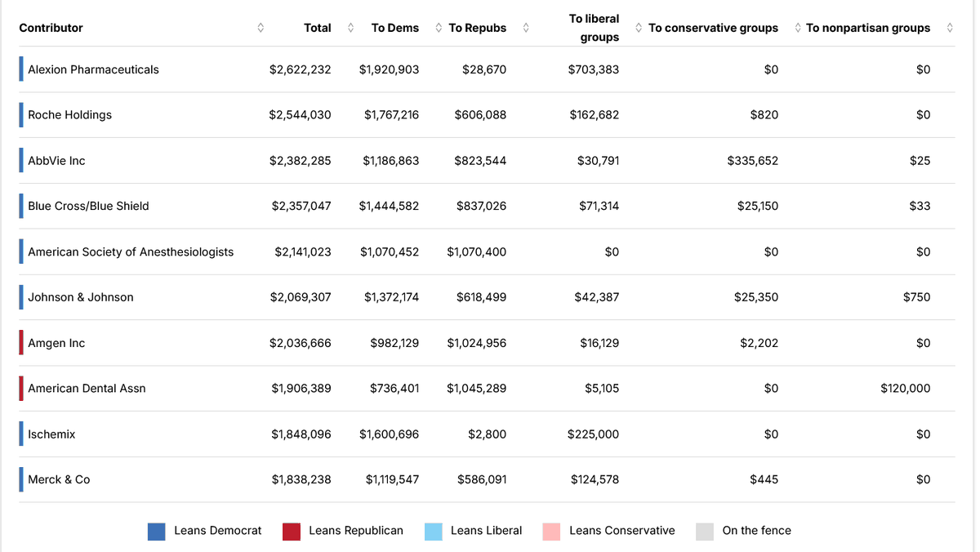This screenshot has height=552, width=980.
Task: Click the Leans Conservative pink swatch
Action: (x=551, y=532)
